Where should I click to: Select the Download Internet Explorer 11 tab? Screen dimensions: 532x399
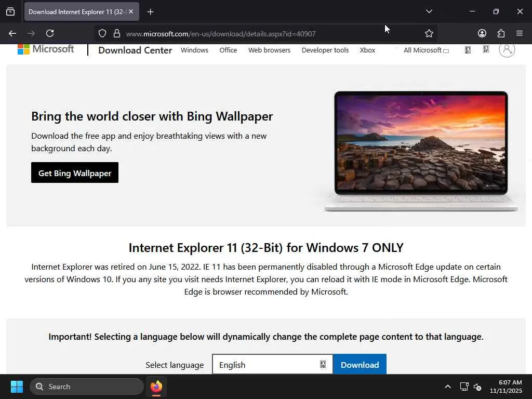click(76, 12)
